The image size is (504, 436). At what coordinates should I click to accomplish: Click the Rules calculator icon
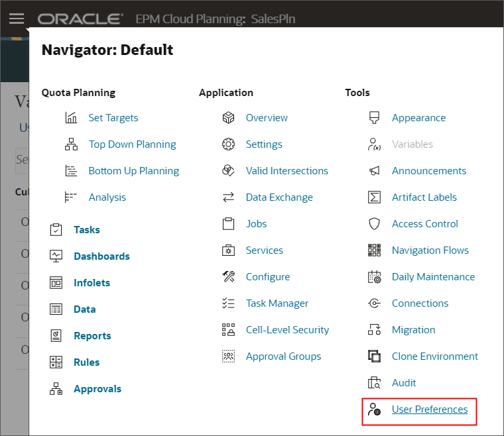56,362
